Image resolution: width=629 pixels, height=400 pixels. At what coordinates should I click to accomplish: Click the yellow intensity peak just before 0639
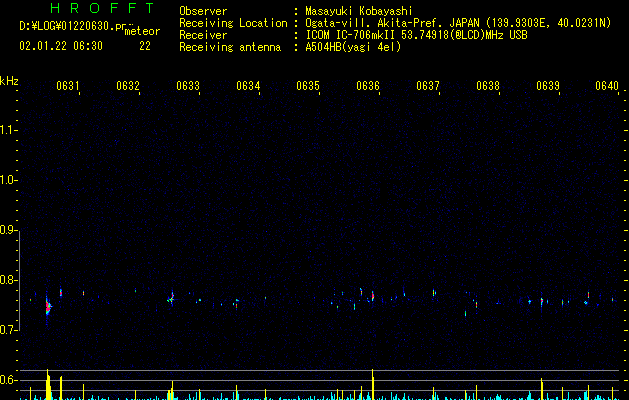[x=542, y=389]
